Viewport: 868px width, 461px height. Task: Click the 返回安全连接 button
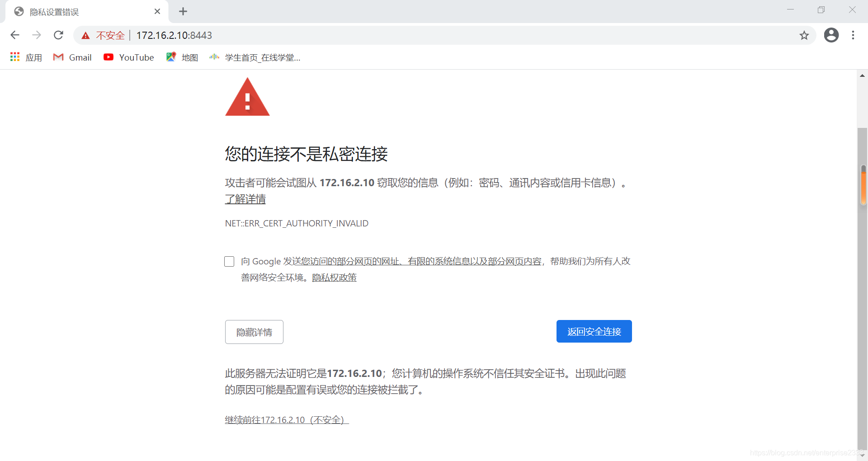(x=594, y=331)
